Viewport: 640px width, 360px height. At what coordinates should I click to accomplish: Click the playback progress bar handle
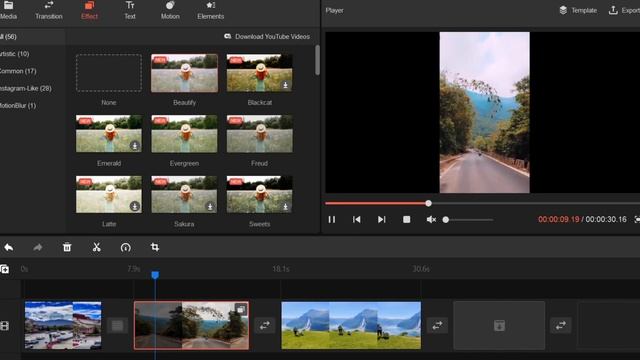pyautogui.click(x=428, y=203)
